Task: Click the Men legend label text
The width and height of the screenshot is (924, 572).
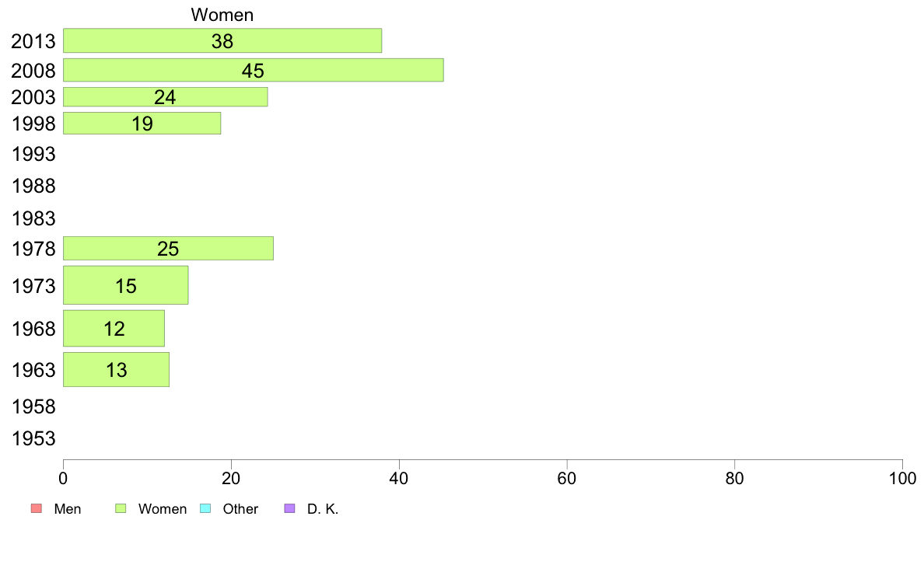Action: pyautogui.click(x=68, y=509)
